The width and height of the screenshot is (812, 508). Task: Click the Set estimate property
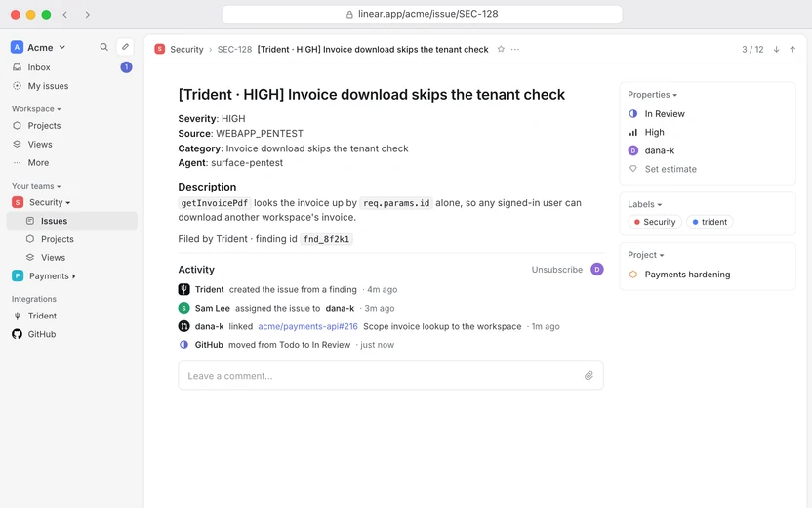tap(670, 169)
